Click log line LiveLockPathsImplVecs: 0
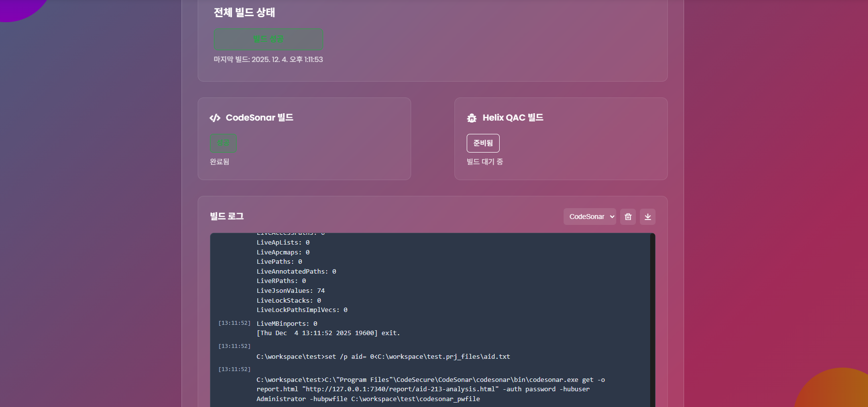Viewport: 868px width, 407px height. tap(302, 310)
